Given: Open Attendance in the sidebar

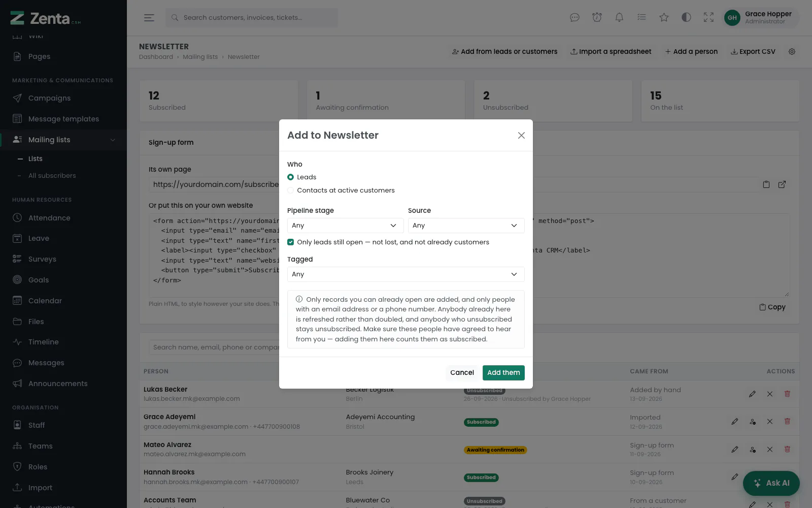Looking at the screenshot, I should tap(63, 218).
